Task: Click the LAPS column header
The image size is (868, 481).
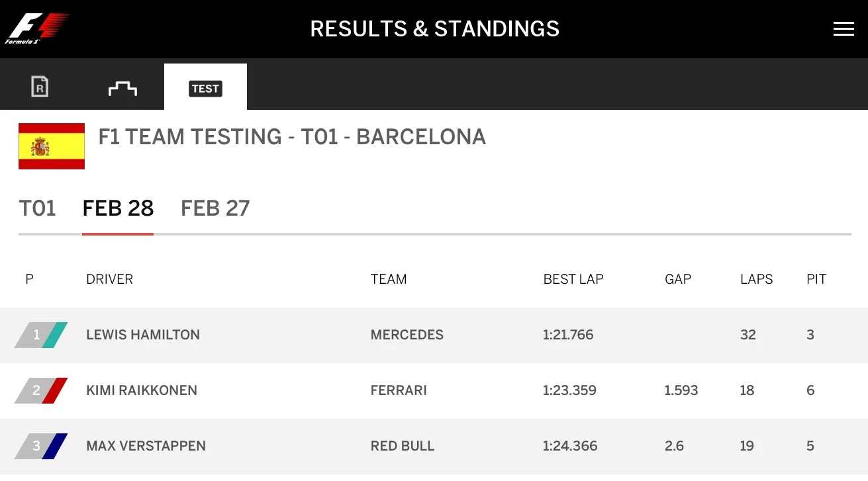Action: [756, 279]
